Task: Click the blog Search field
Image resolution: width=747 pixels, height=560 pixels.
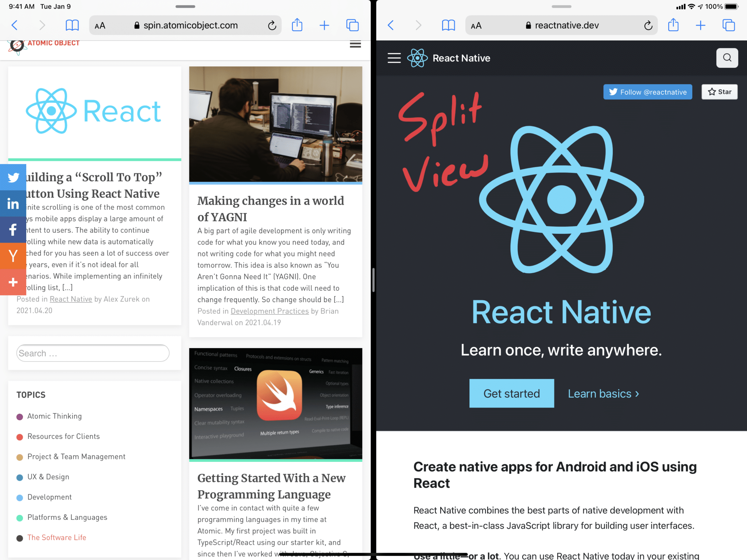Action: [93, 353]
